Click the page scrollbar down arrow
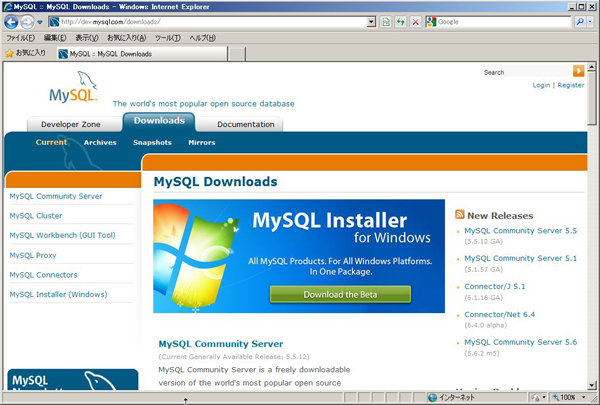 [x=592, y=385]
